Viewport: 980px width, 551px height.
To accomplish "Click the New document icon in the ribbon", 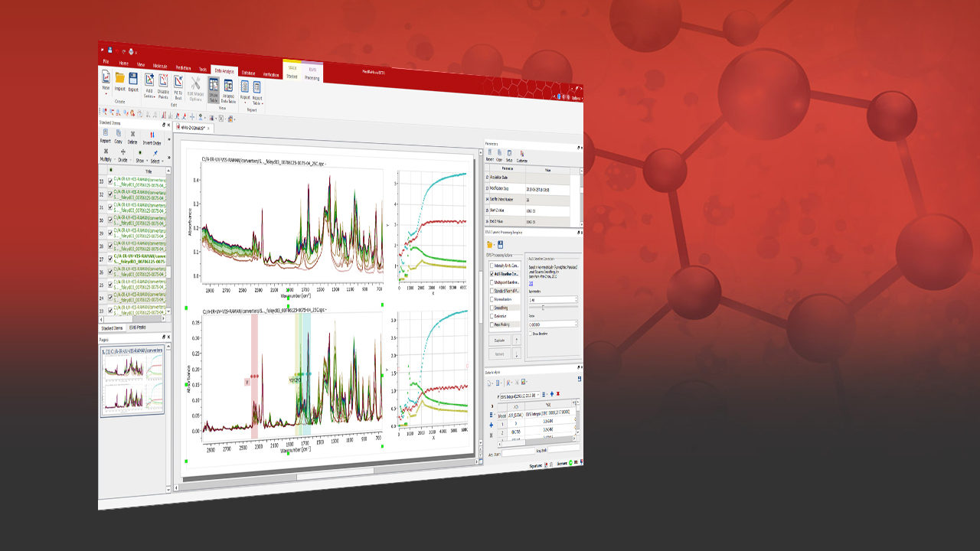I will pyautogui.click(x=106, y=77).
